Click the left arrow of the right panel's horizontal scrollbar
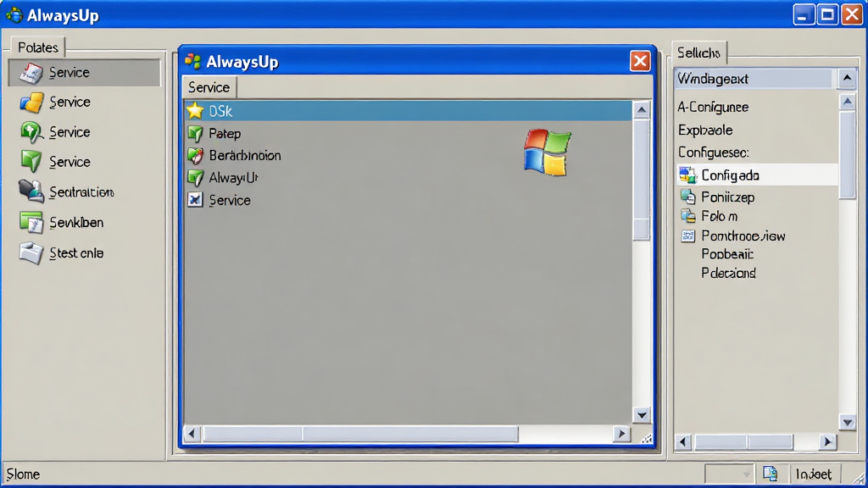This screenshot has height=488, width=868. pyautogui.click(x=683, y=441)
